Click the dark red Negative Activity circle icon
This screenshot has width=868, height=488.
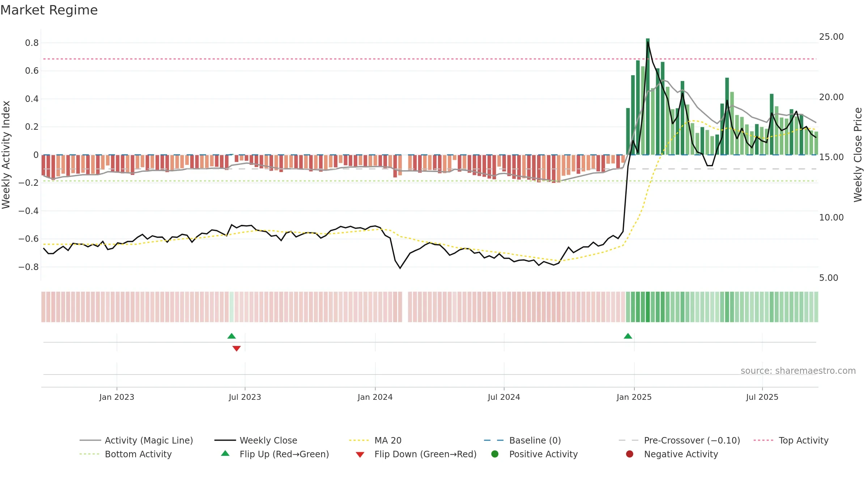coord(629,454)
